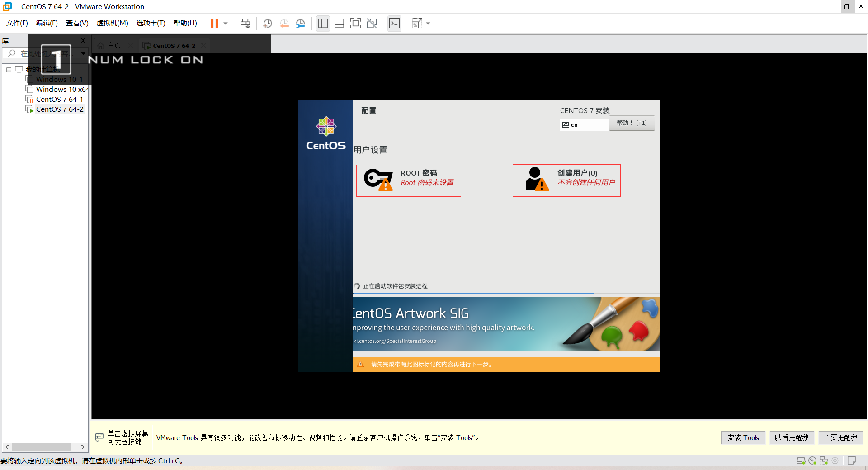
Task: Click the root key warning icon
Action: [378, 180]
